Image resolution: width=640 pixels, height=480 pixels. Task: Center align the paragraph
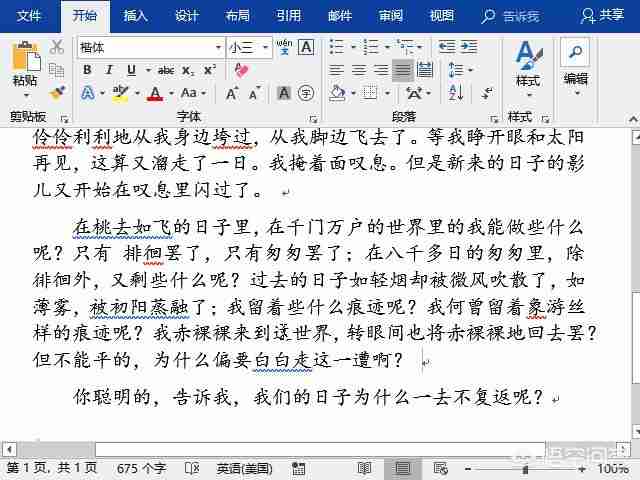tap(358, 70)
